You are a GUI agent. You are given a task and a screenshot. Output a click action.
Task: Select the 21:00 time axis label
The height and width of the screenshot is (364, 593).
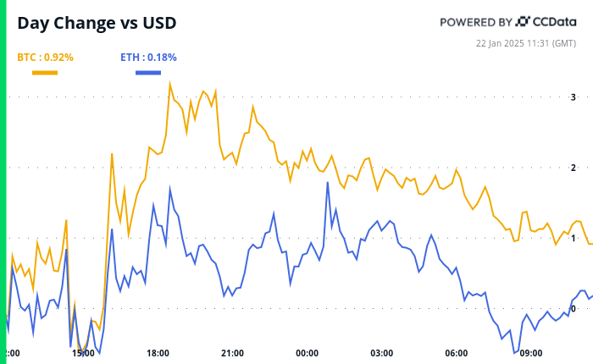pos(232,353)
